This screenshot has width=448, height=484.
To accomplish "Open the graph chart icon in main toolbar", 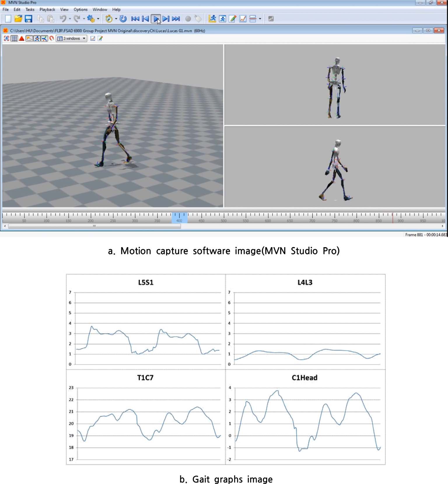I will [x=243, y=19].
